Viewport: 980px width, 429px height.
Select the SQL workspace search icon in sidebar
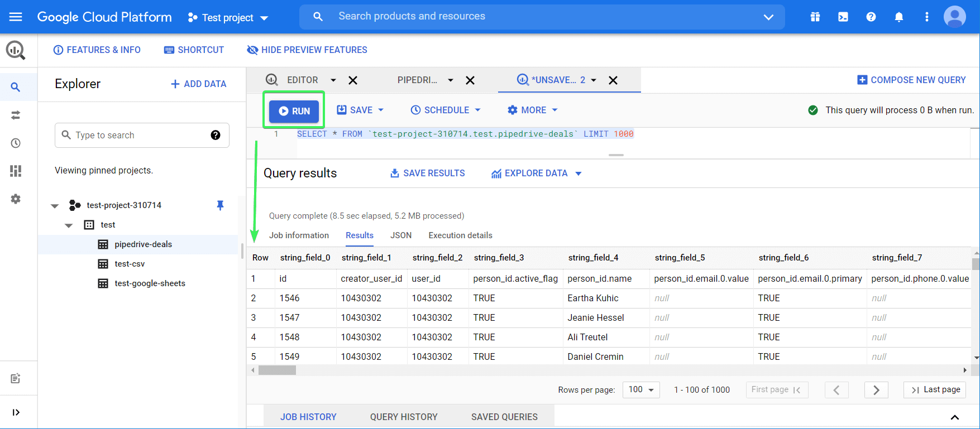(x=16, y=87)
